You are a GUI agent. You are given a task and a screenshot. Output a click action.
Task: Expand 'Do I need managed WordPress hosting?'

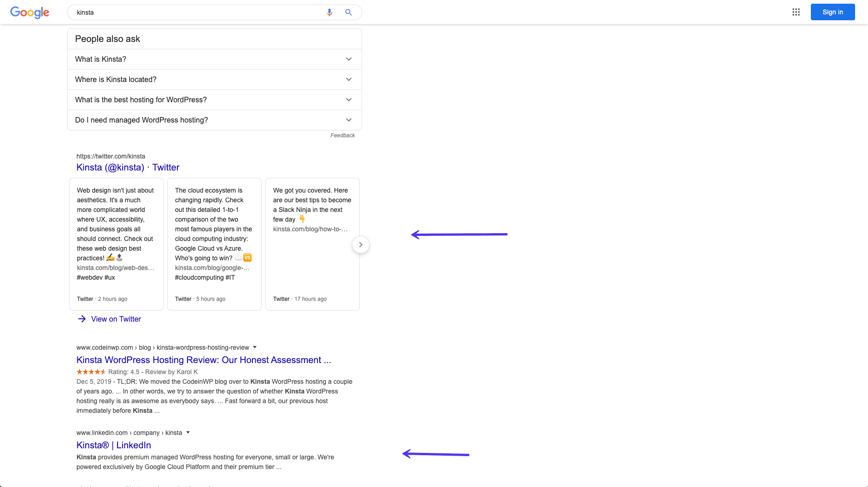pyautogui.click(x=215, y=120)
